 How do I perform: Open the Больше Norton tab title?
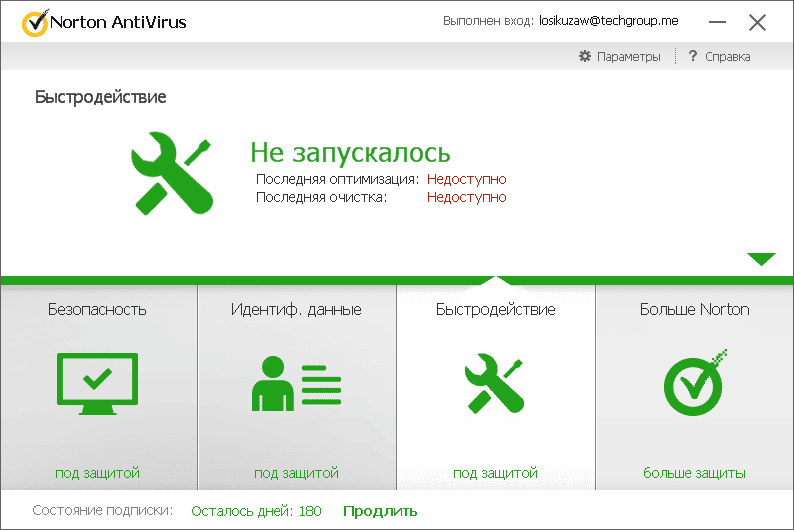coord(694,309)
